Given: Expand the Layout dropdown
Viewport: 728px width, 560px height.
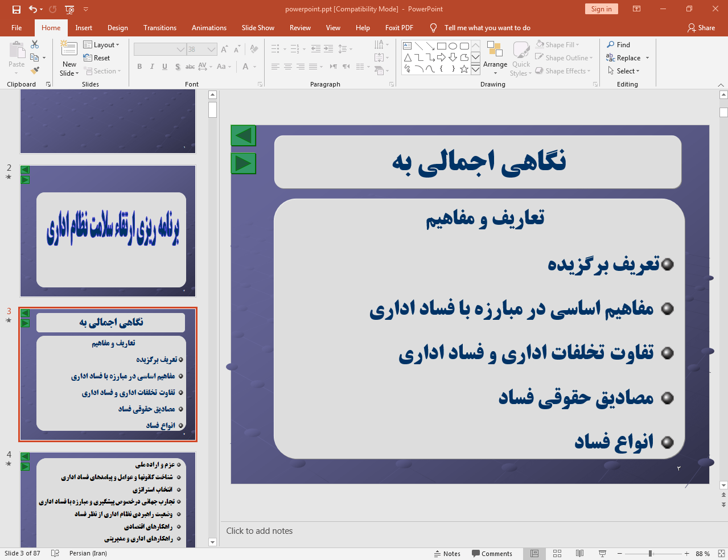Looking at the screenshot, I should [101, 45].
